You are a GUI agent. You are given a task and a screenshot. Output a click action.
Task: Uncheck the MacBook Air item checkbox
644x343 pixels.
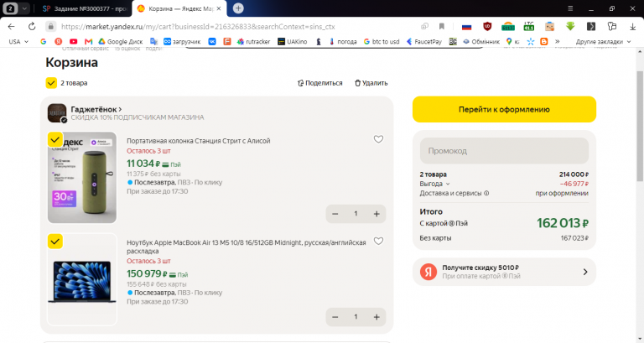pos(55,242)
